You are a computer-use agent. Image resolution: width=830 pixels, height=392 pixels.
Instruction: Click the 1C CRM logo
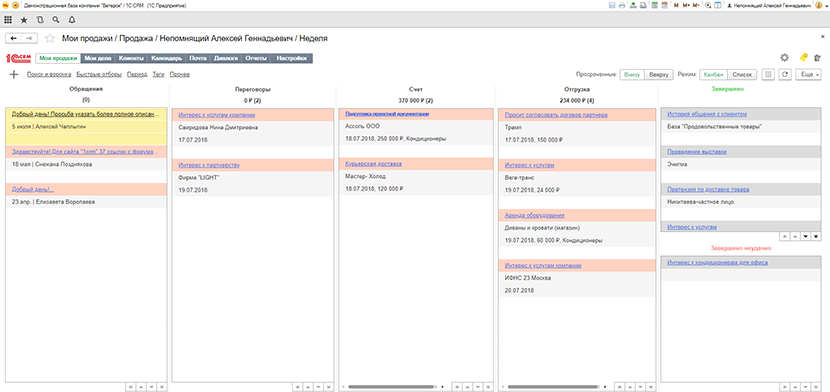click(x=19, y=58)
